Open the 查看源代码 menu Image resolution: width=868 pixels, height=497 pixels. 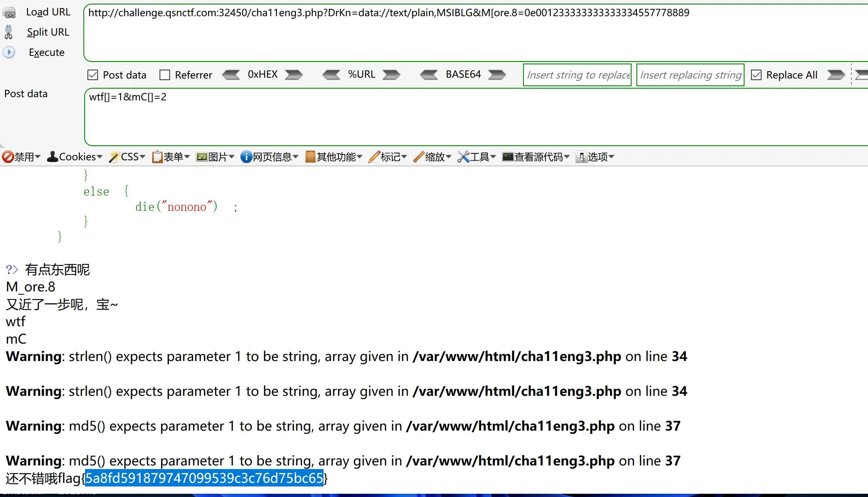click(536, 157)
